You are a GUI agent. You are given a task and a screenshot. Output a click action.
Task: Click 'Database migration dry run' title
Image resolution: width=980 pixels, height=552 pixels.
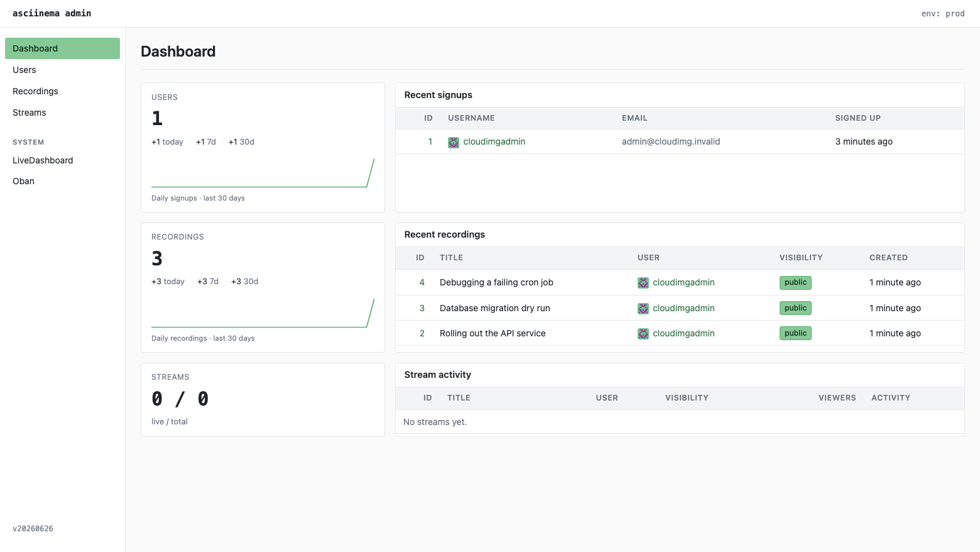click(495, 308)
